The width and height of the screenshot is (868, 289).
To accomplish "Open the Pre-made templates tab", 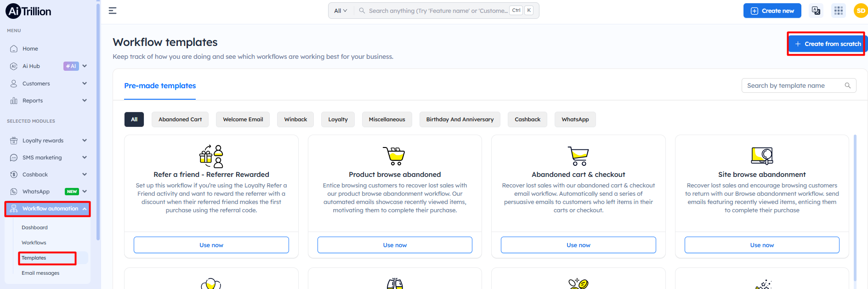I will click(x=160, y=86).
